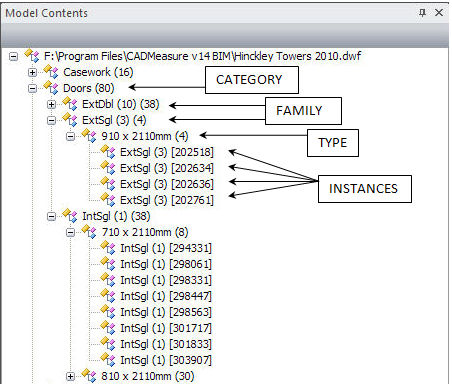Viewport: 452px width, 384px height.
Task: Click the 710 x 2110mm (8) node icon
Action: tap(89, 231)
